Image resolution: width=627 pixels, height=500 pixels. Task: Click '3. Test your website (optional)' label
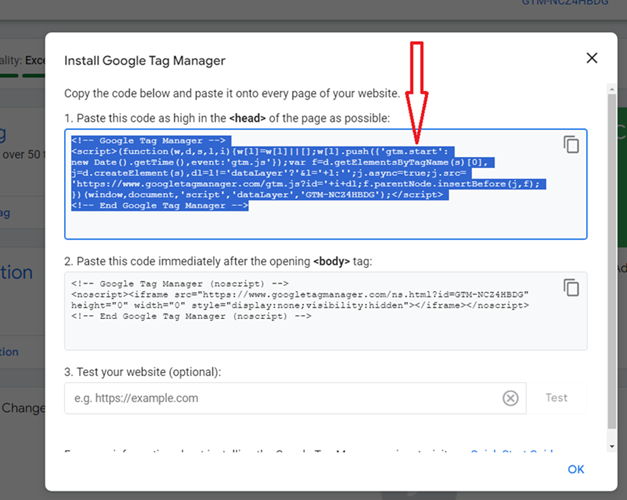[142, 372]
